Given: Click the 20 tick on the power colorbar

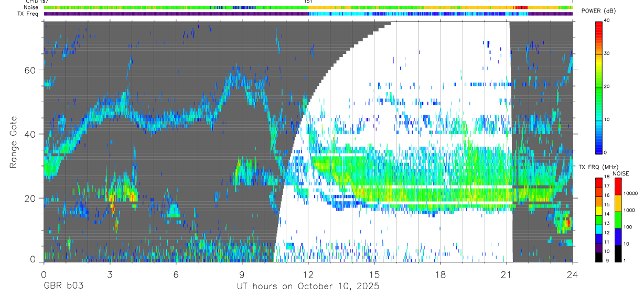Looking at the screenshot, I should 606,86.
